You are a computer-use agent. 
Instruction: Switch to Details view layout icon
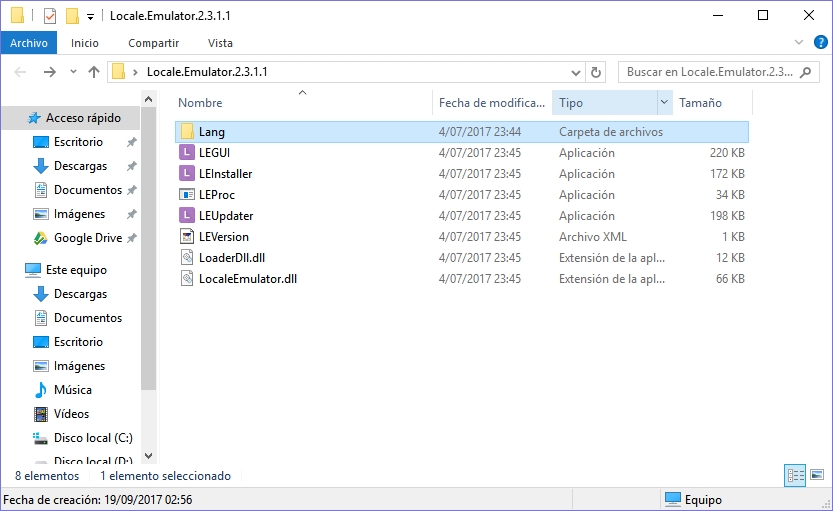click(x=795, y=475)
